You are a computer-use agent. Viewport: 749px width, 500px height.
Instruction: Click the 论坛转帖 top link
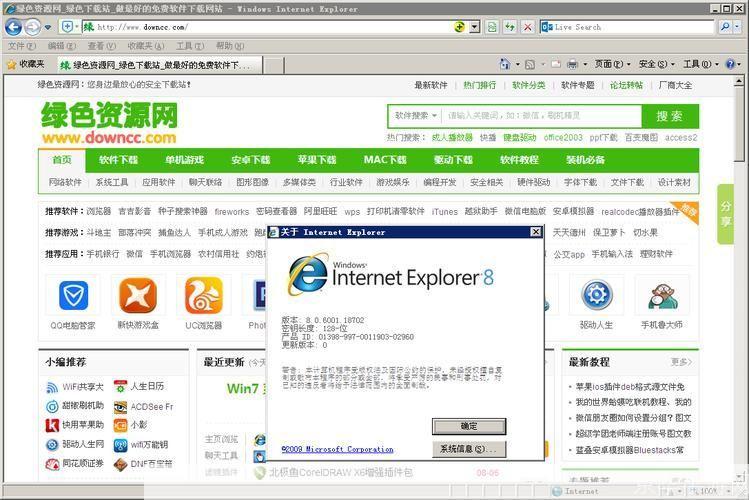coord(626,85)
